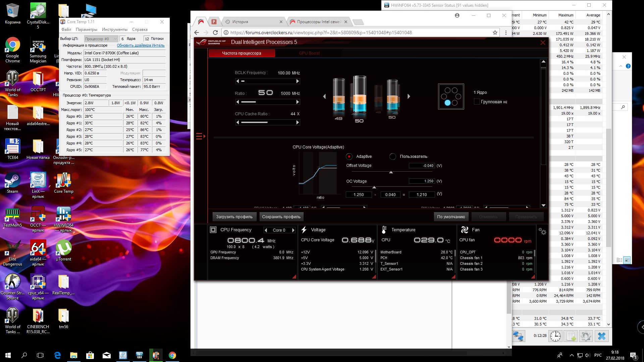Reload the browser page

click(215, 33)
